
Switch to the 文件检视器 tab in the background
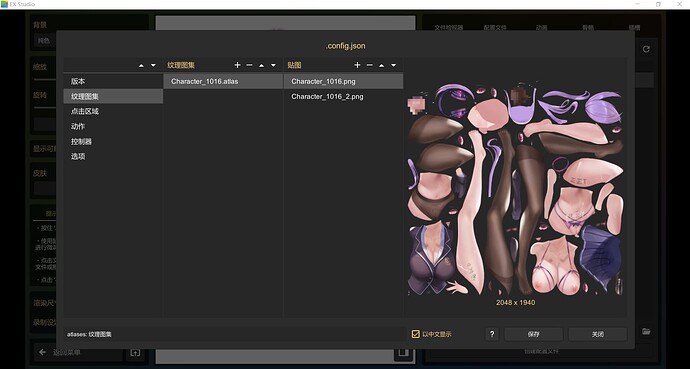coord(449,27)
